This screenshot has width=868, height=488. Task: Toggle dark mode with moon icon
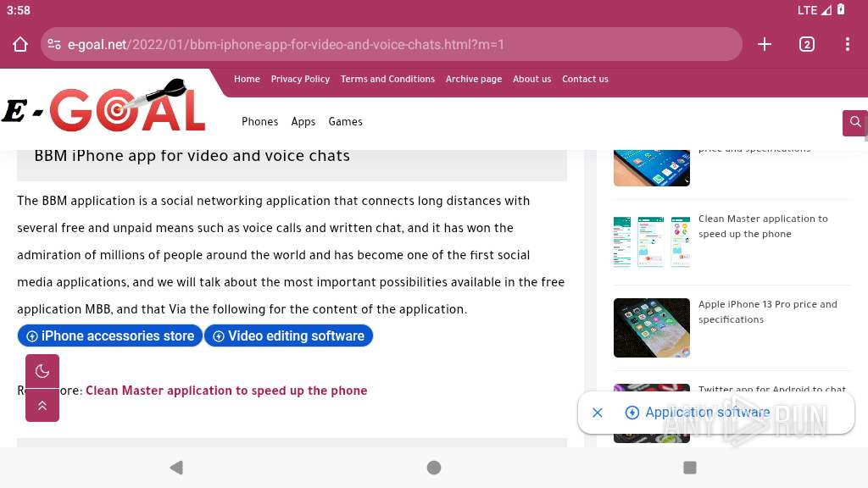[x=42, y=371]
